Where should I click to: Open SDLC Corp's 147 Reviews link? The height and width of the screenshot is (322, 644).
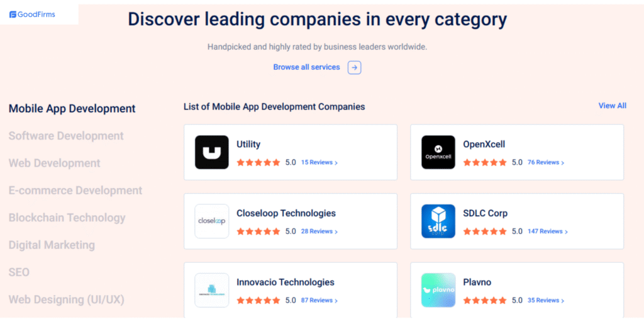[547, 231]
